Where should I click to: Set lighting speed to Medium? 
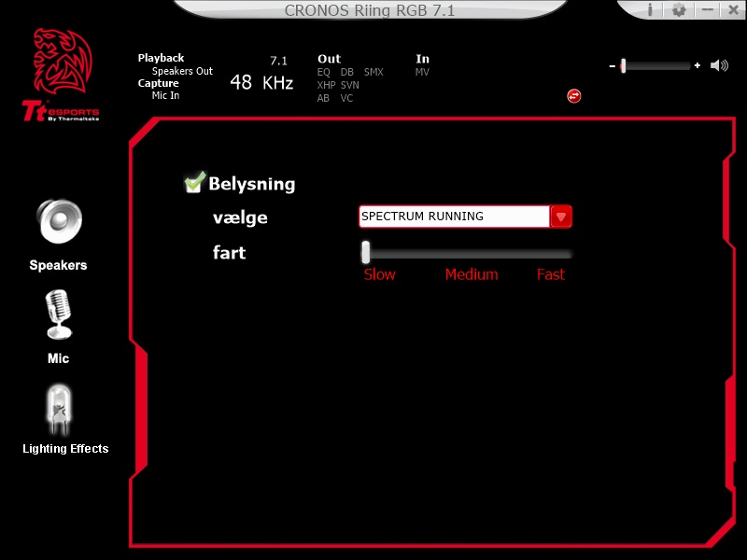tap(472, 274)
